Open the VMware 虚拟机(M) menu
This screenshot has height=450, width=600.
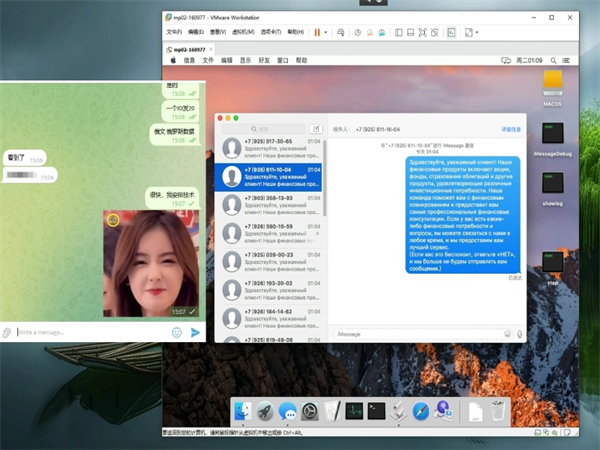[243, 32]
